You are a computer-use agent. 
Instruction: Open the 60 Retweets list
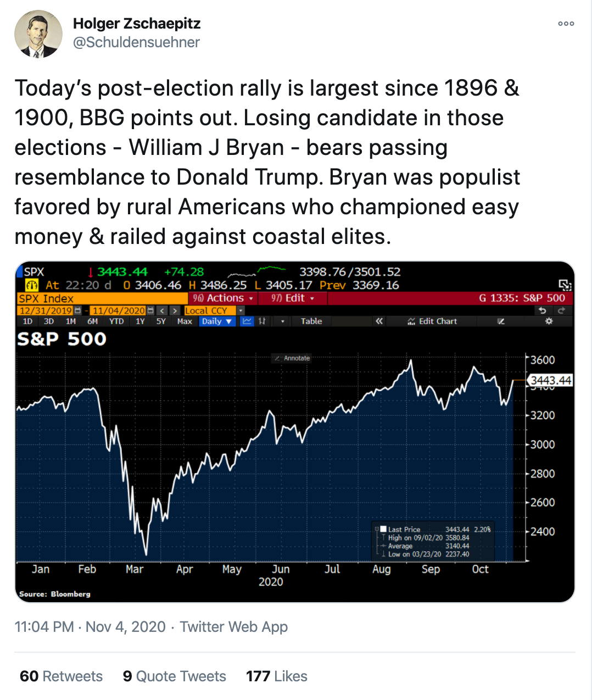[61, 676]
